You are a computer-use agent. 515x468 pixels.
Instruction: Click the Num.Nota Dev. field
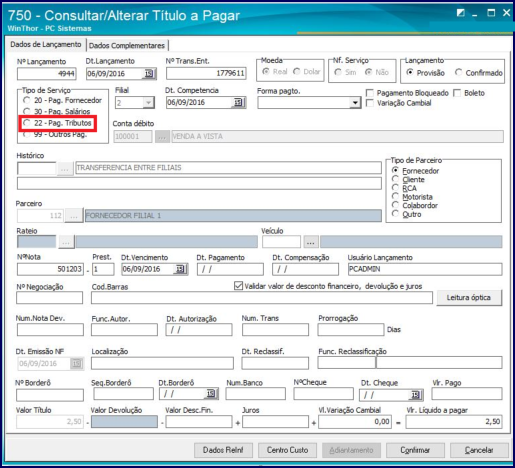point(50,330)
